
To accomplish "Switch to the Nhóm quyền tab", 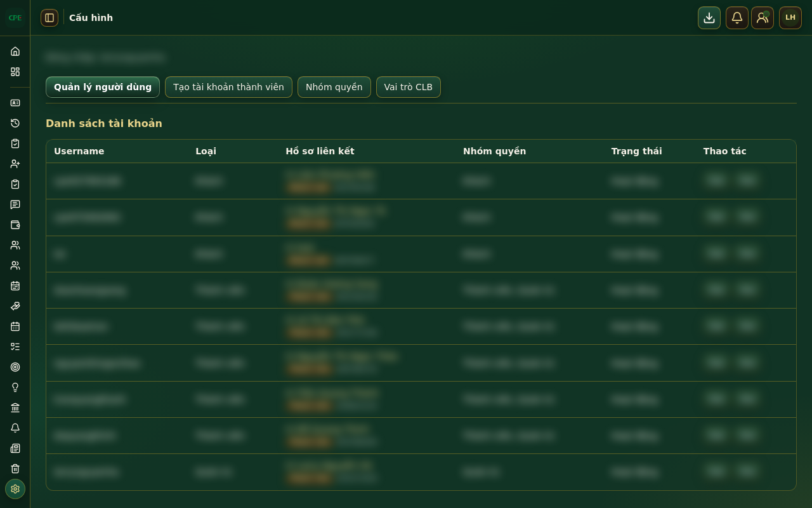I will [x=334, y=87].
